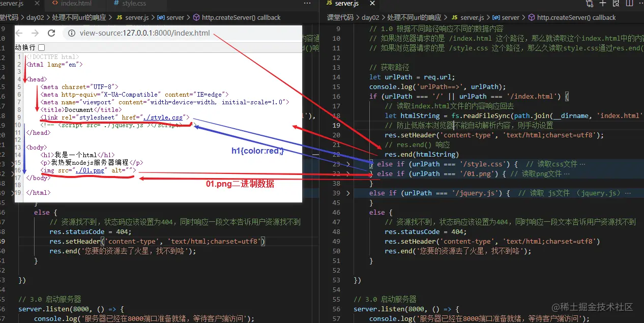Image resolution: width=644 pixels, height=323 pixels.
Task: Click '// 3.0 启动服务器' comment in left editor
Action: [x=50, y=300]
